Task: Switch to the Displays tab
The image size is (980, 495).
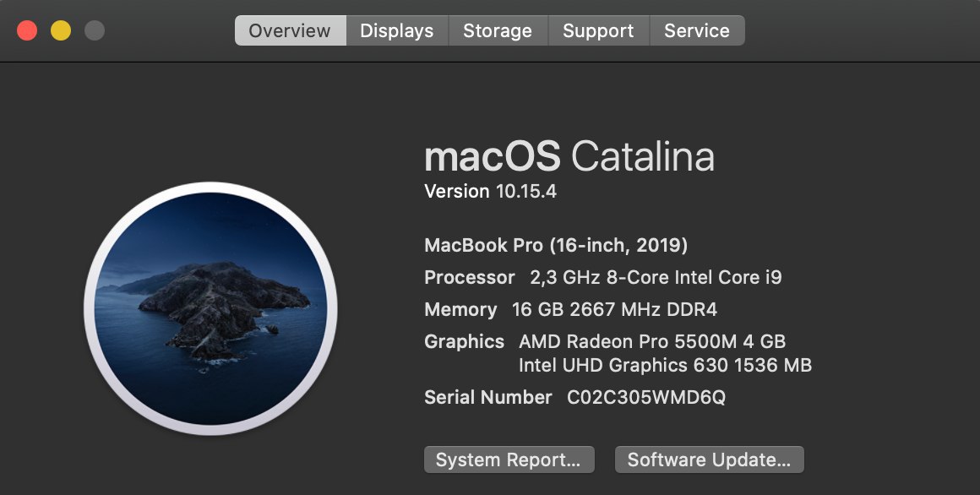Action: (x=397, y=30)
